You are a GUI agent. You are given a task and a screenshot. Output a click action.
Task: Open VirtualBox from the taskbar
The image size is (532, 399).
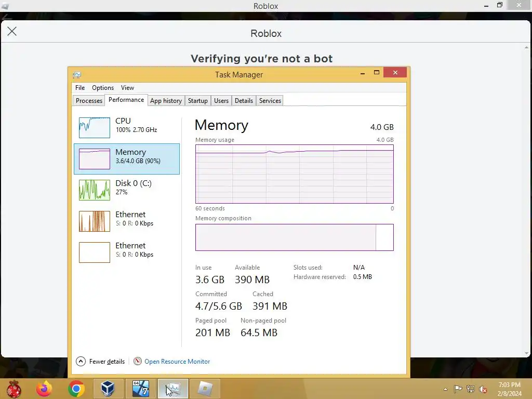tap(108, 389)
